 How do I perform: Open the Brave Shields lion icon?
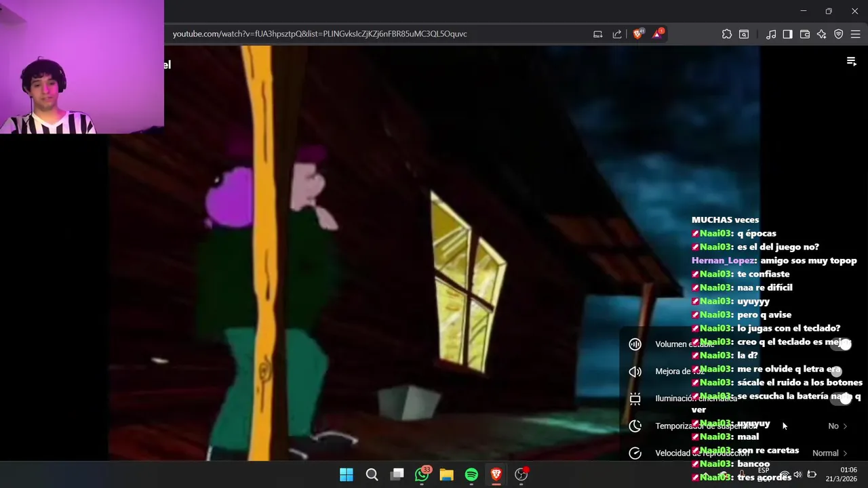pyautogui.click(x=637, y=34)
